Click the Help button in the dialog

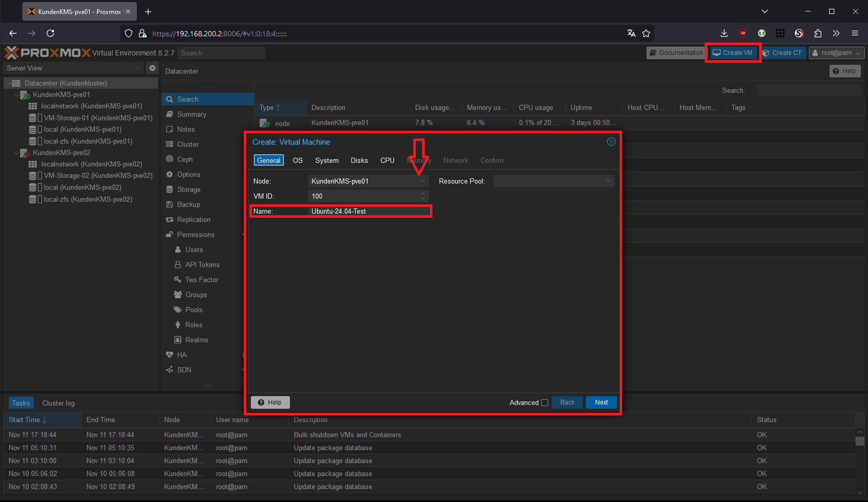[x=270, y=402]
